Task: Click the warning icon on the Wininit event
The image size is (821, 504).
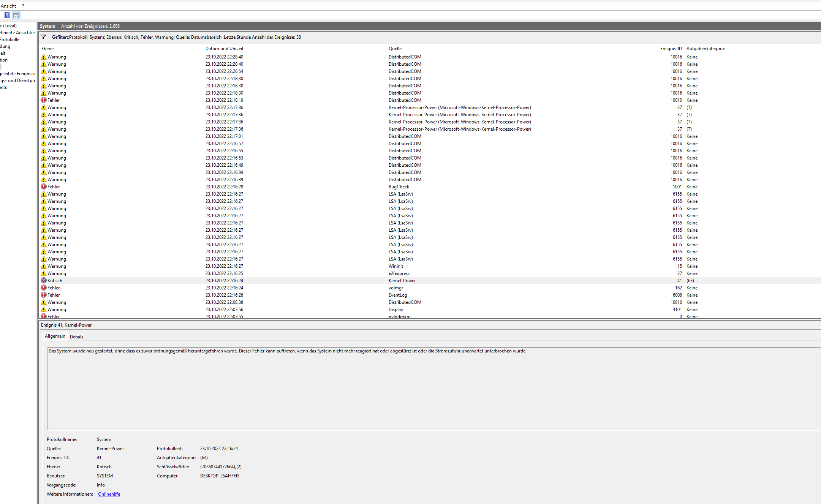Action: [44, 266]
